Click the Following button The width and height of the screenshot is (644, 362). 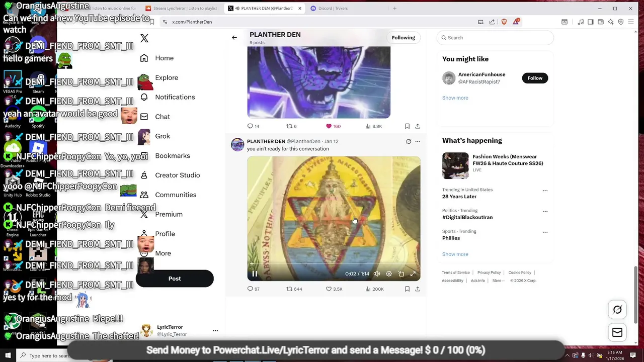404,38
